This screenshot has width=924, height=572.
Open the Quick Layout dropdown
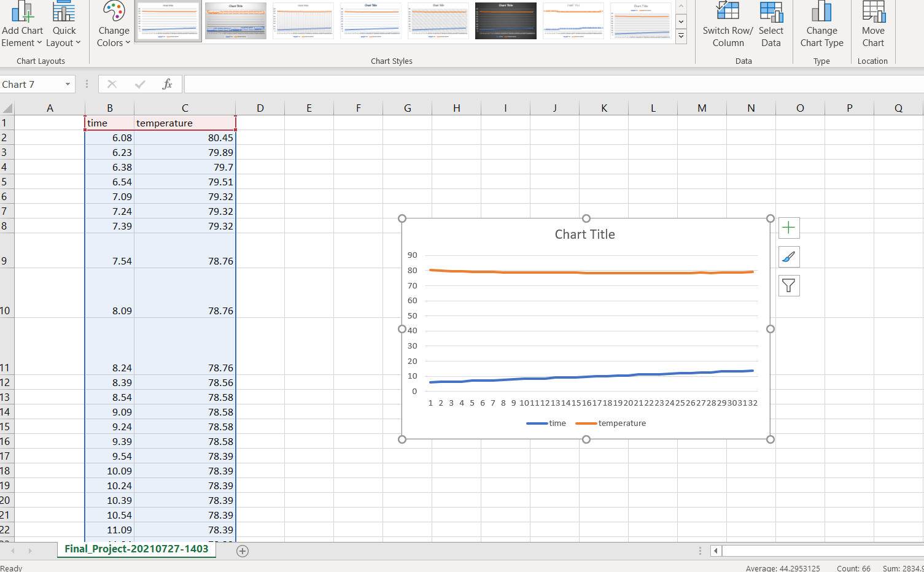coord(64,25)
